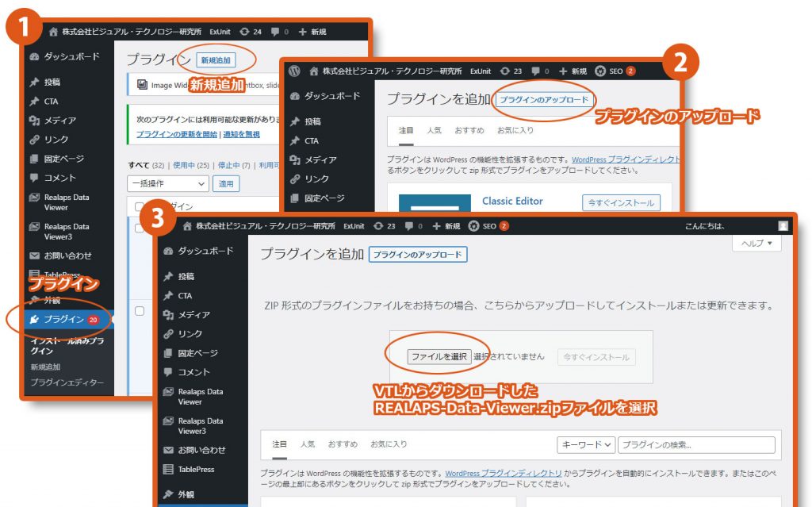
Task: In window 3, open the Realaps Data Viewer3 sidebar item
Action: (201, 426)
